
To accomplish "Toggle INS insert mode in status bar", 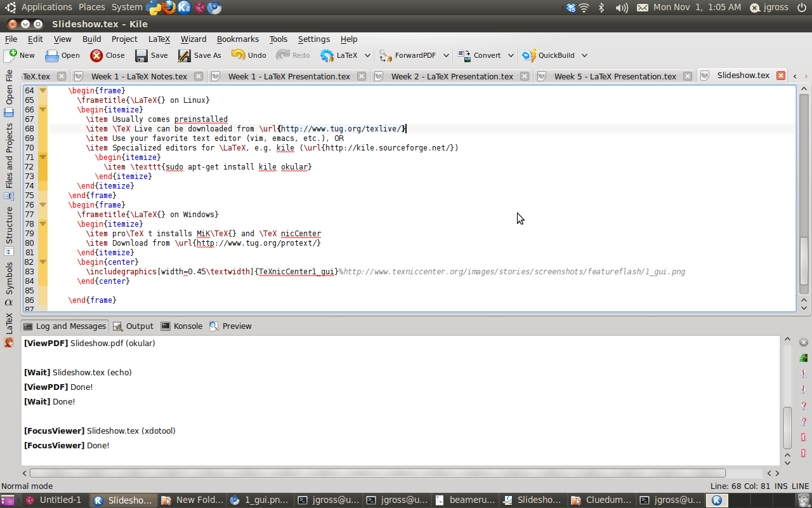I will pyautogui.click(x=780, y=486).
